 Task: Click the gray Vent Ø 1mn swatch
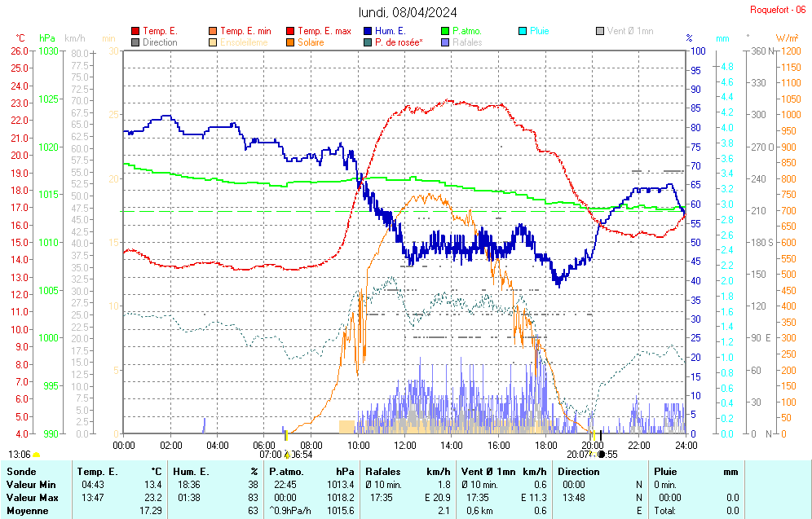600,31
